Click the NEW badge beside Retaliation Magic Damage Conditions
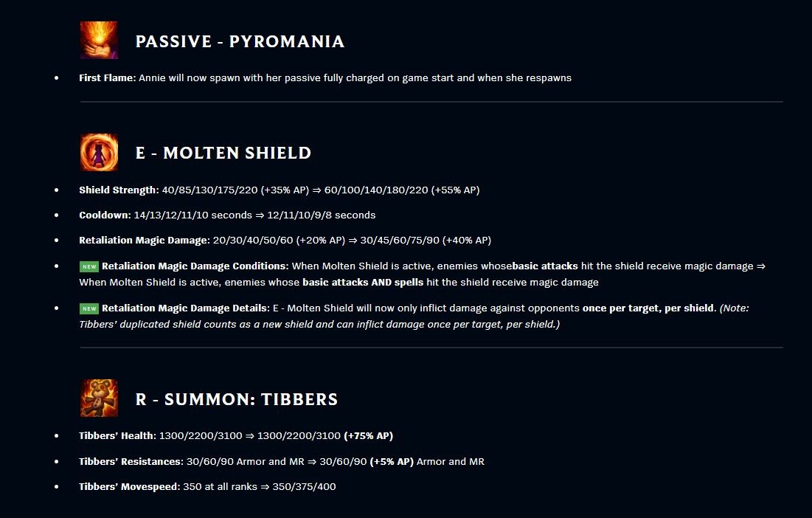 89,267
